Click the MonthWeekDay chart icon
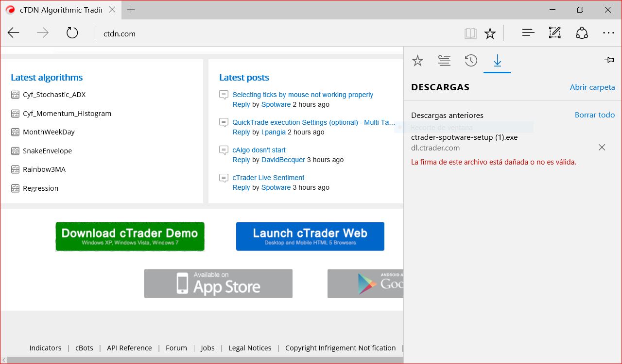 pyautogui.click(x=15, y=132)
